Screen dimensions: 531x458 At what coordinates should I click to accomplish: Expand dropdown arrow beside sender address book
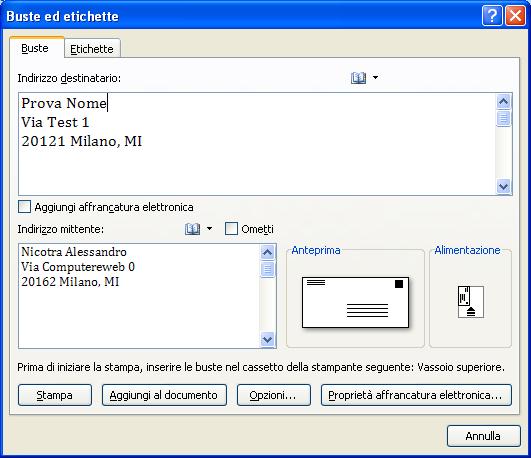pos(209,229)
